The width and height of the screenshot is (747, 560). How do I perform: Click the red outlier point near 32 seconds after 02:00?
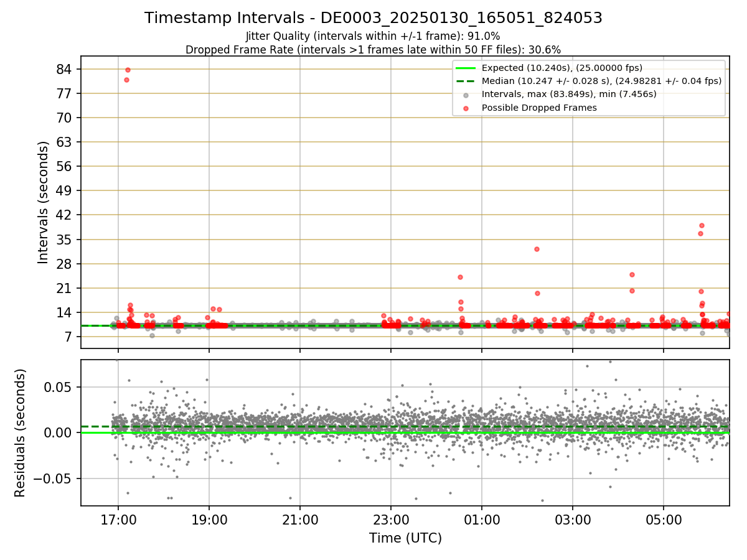tap(537, 249)
